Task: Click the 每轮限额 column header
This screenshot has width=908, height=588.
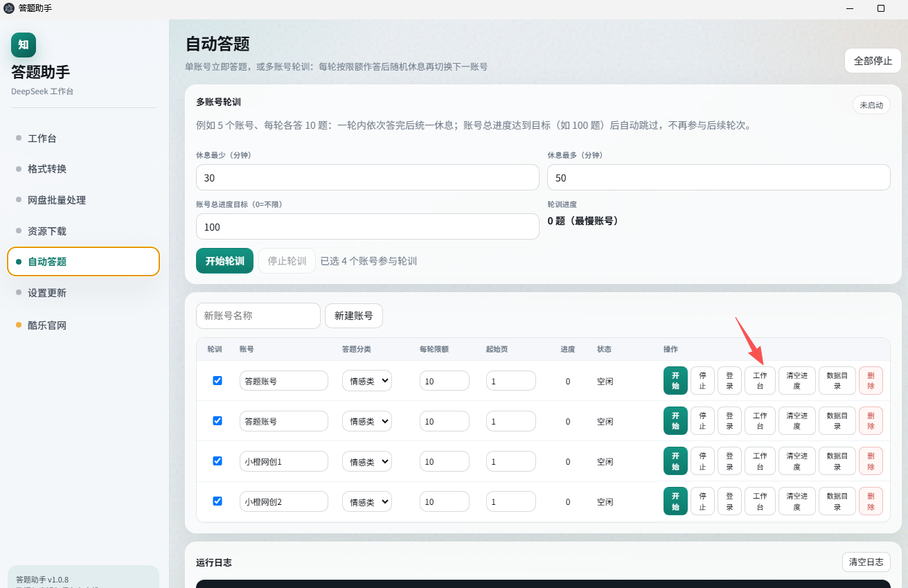Action: coord(434,349)
